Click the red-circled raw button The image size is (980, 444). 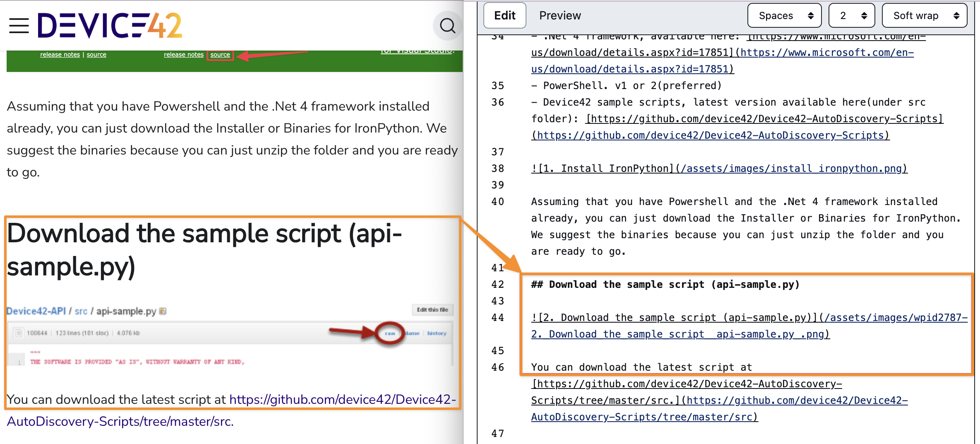click(390, 333)
